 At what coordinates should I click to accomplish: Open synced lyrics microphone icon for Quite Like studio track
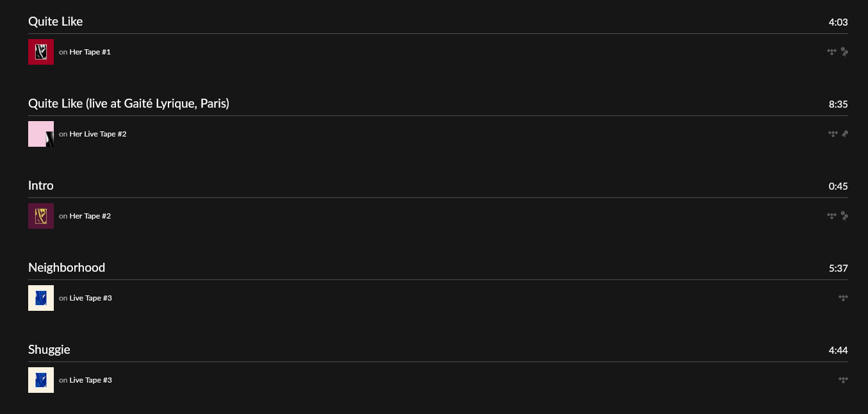point(844,52)
